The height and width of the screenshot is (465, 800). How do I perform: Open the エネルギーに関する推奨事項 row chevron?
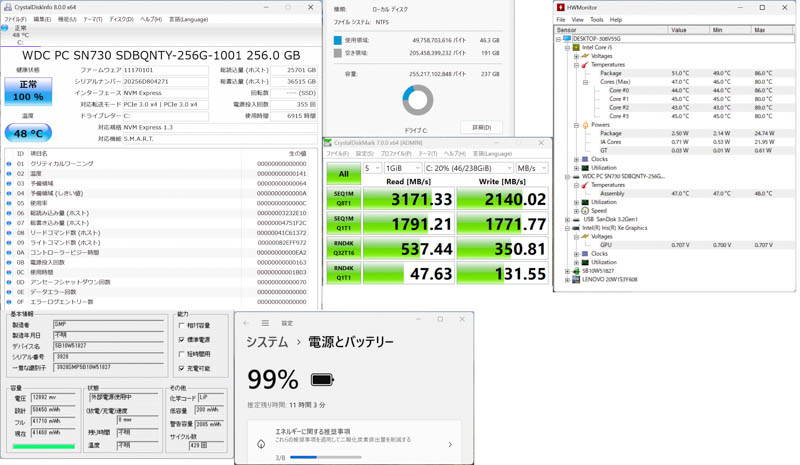[x=450, y=445]
